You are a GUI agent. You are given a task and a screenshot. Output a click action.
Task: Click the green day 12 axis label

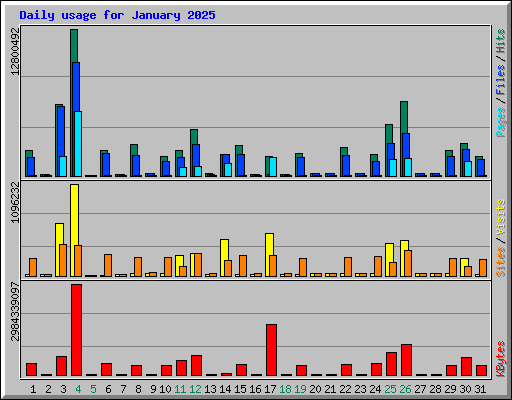195,389
